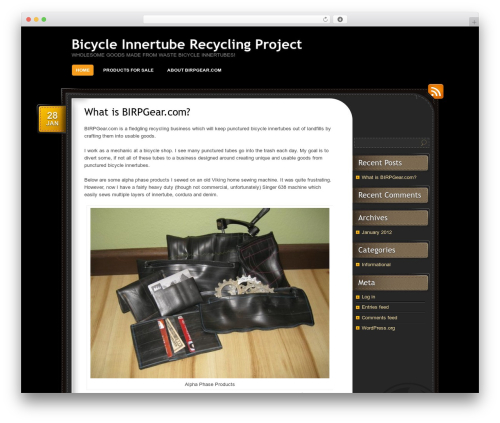Visit the WordPress.org link
This screenshot has width=500, height=423.
(x=378, y=328)
